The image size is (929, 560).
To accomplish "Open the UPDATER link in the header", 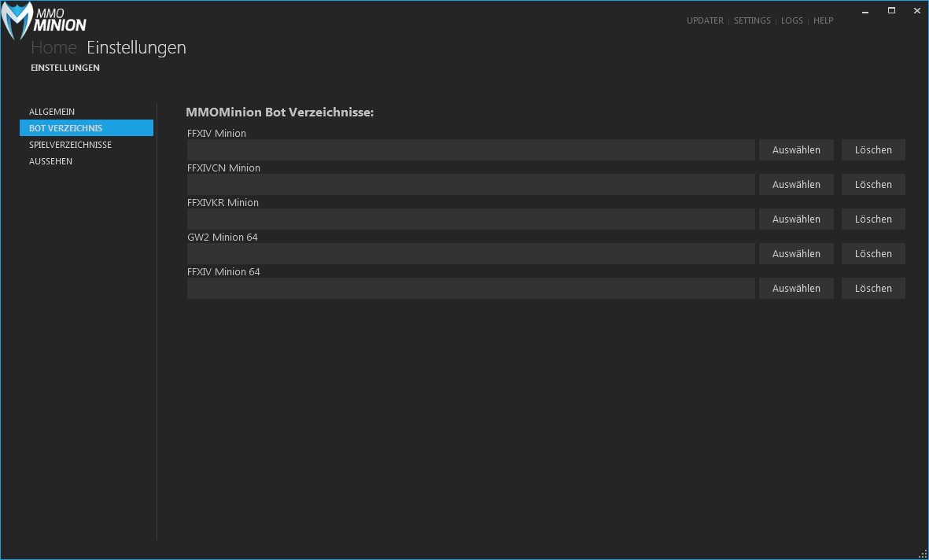I will [704, 20].
